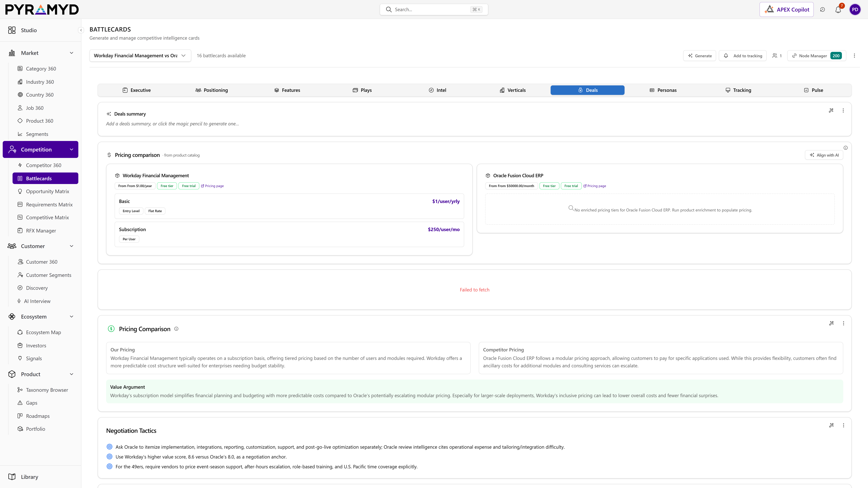Open Customer Segments in sidebar
Image resolution: width=868 pixels, height=488 pixels.
pyautogui.click(x=48, y=275)
